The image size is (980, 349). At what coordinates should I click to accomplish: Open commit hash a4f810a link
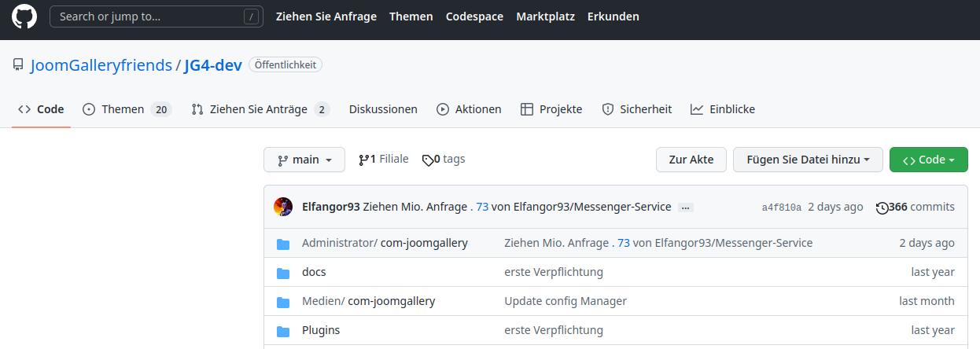781,208
